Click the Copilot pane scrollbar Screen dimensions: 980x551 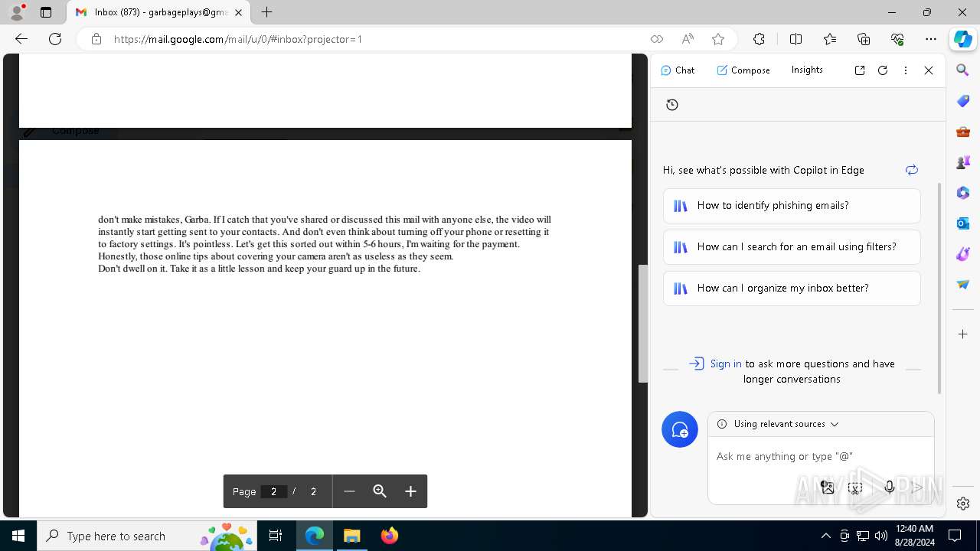940,289
